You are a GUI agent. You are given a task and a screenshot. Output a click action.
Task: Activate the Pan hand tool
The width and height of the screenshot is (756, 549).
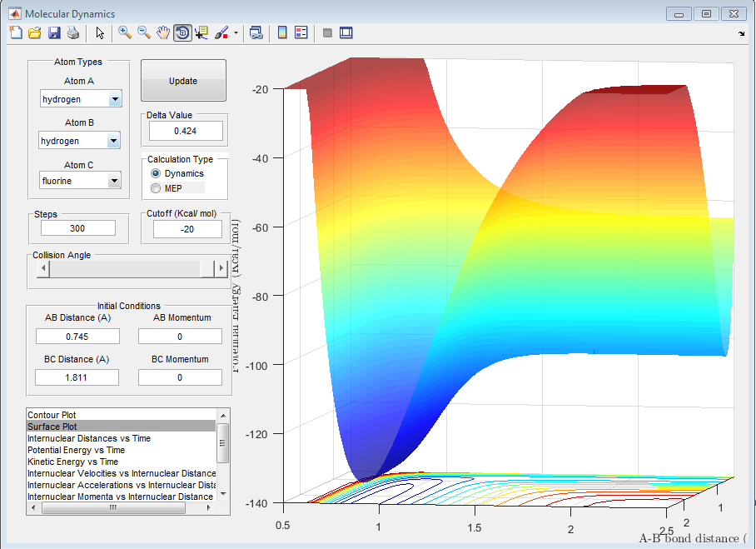pyautogui.click(x=163, y=33)
